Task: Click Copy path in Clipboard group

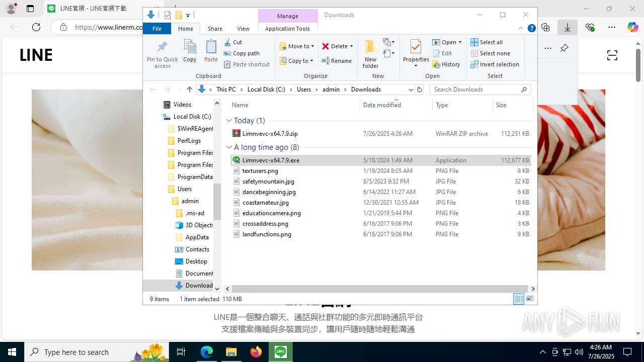Action: pyautogui.click(x=242, y=53)
